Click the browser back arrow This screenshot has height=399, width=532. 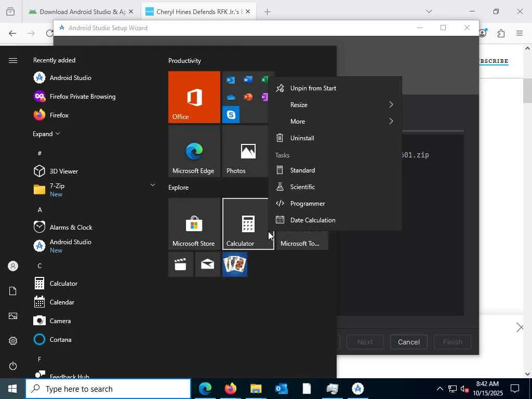12,33
